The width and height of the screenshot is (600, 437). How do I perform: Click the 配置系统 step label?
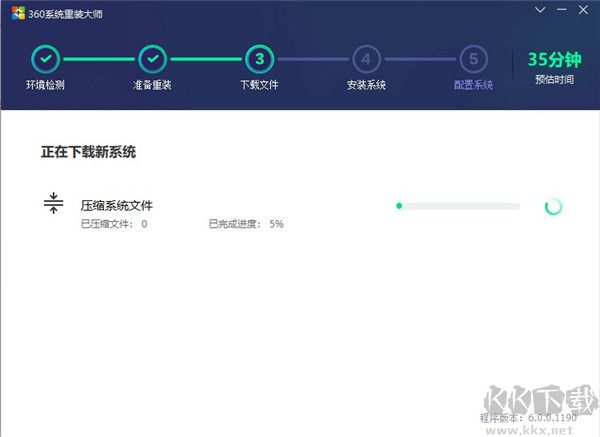[x=473, y=85]
